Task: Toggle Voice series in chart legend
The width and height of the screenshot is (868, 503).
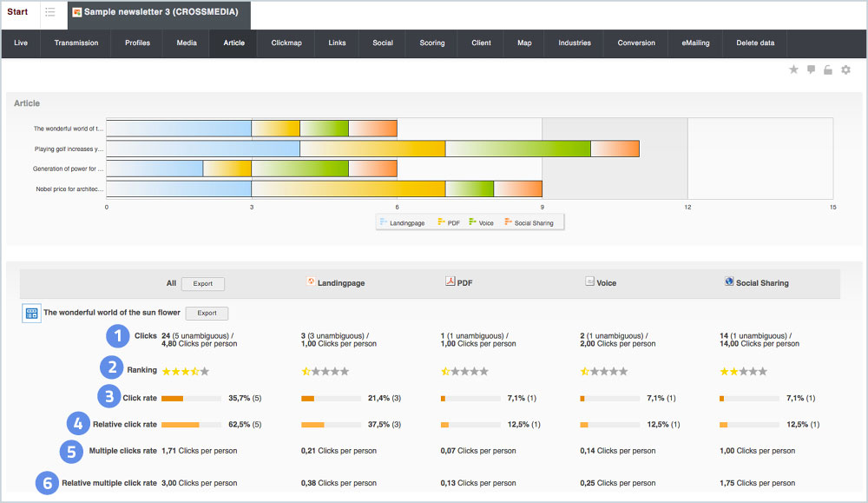Action: click(481, 222)
